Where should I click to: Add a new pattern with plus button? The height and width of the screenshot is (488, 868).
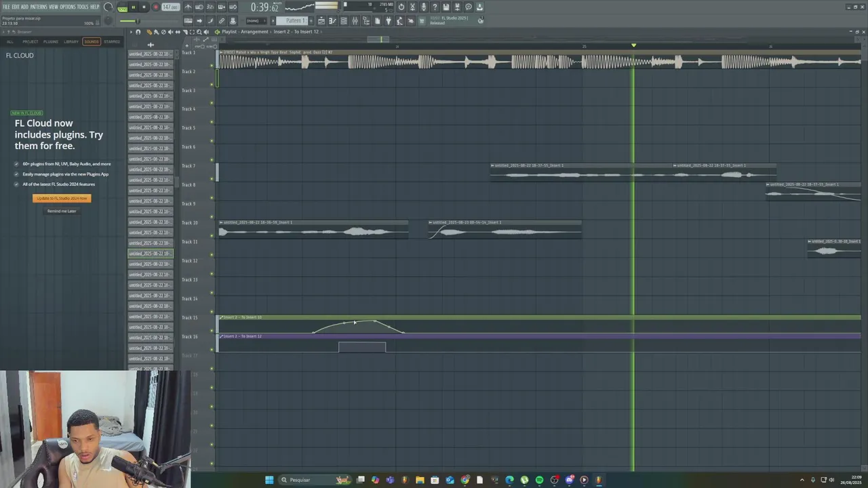311,20
